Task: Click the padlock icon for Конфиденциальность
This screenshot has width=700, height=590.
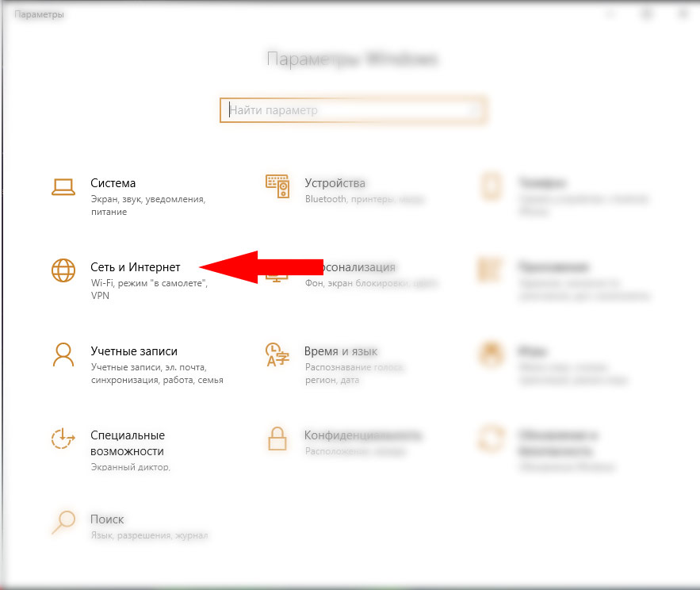Action: [x=277, y=439]
